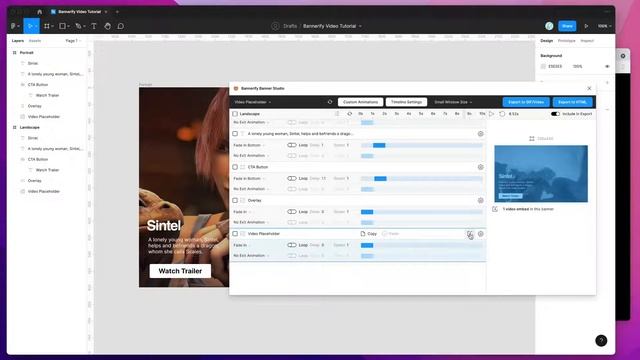
Task: Open settings gear for CTA Button row
Action: pos(480,167)
